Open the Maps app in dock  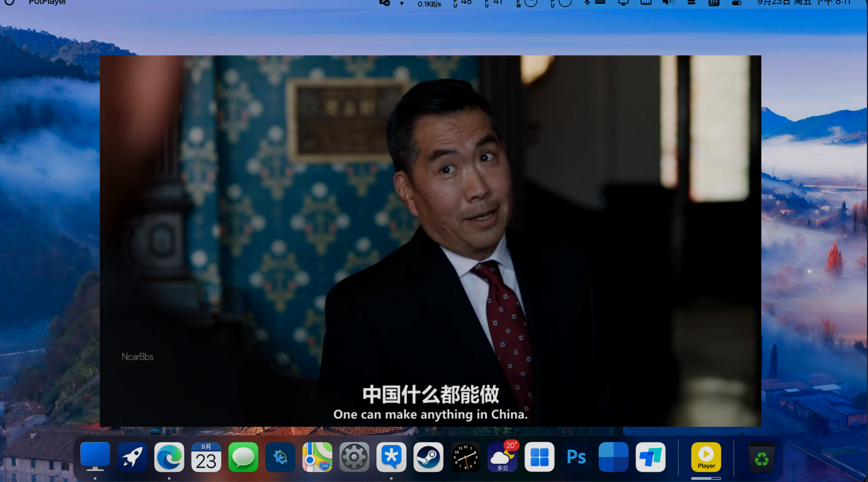(317, 457)
